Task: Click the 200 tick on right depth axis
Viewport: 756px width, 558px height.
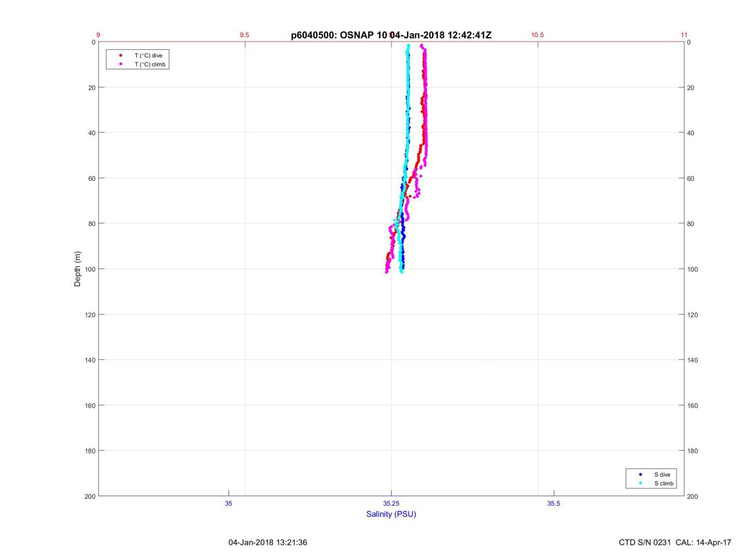Action: 693,496
